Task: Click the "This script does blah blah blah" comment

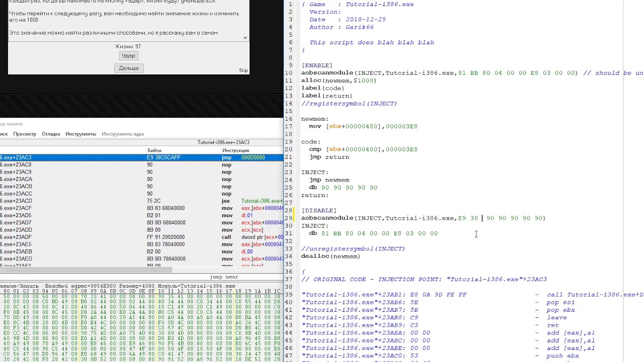Action: click(372, 42)
